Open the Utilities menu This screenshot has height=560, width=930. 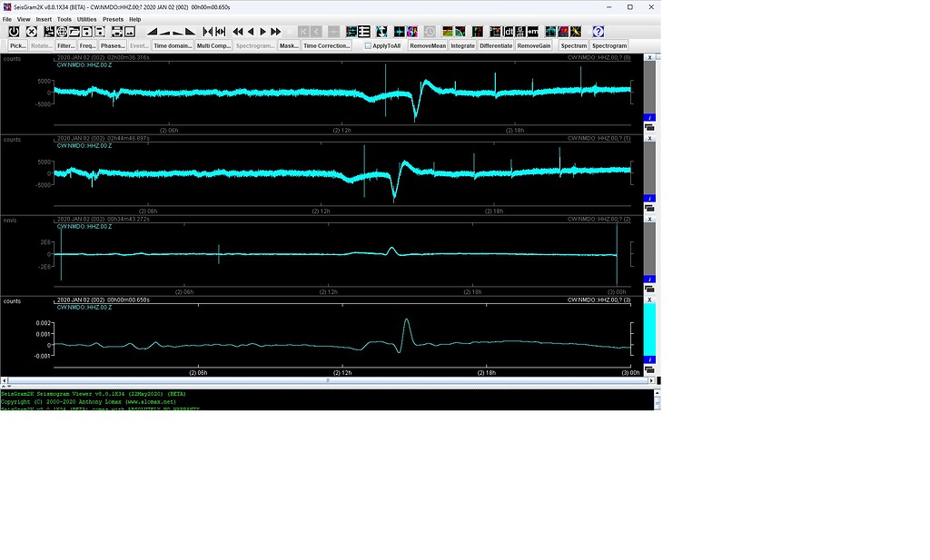click(x=86, y=18)
